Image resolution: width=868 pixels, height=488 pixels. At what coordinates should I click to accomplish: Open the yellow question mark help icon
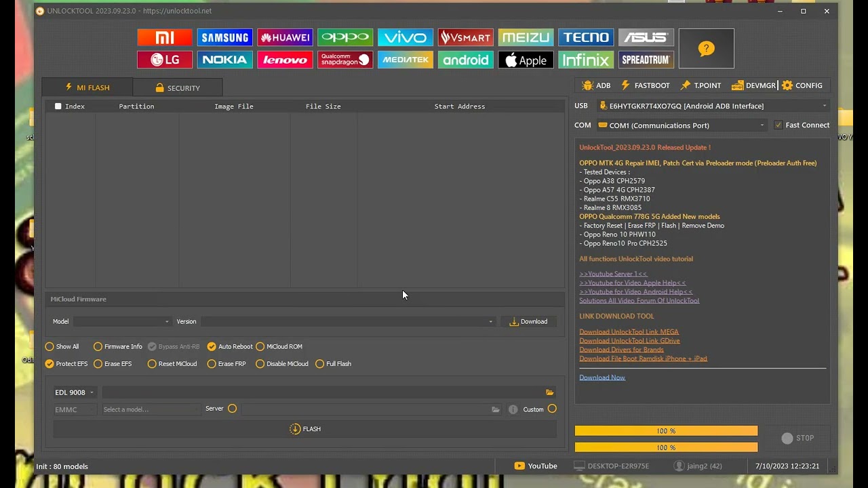click(706, 49)
